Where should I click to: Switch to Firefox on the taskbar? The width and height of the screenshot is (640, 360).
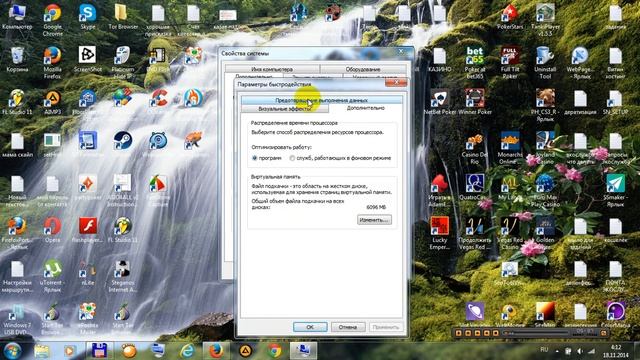point(216,351)
